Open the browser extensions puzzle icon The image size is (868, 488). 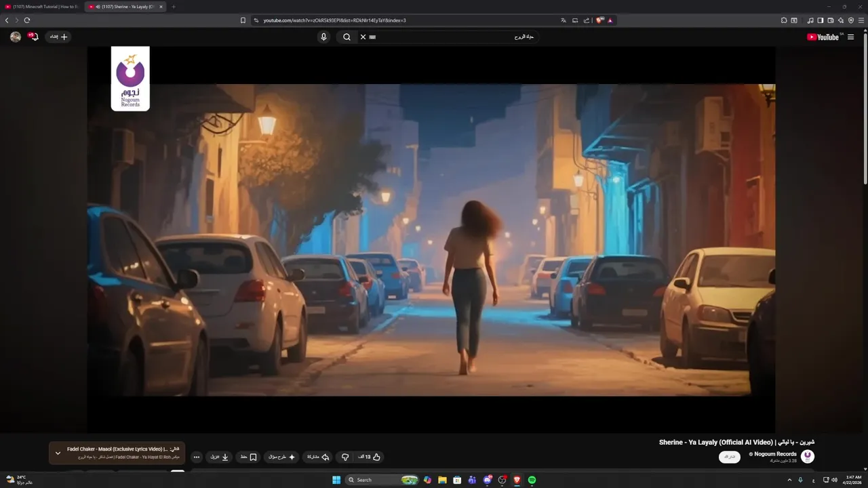point(783,20)
